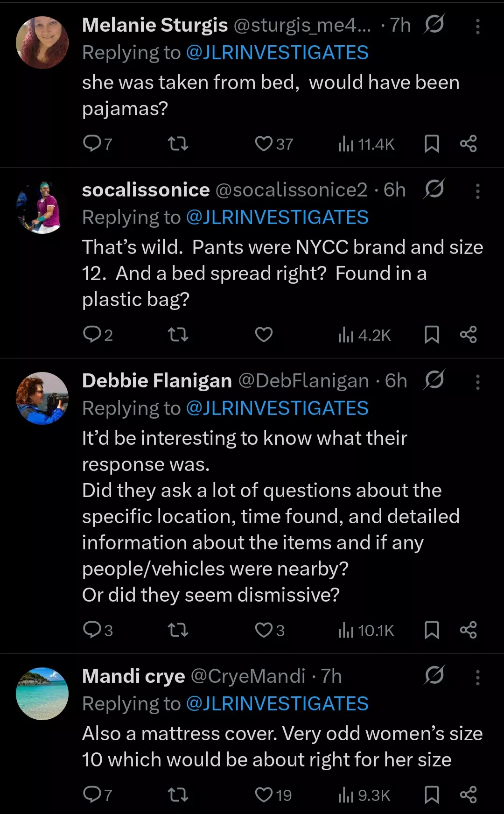The image size is (504, 814).
Task: Bookmark Mandi crye's tweet
Action: click(x=432, y=795)
